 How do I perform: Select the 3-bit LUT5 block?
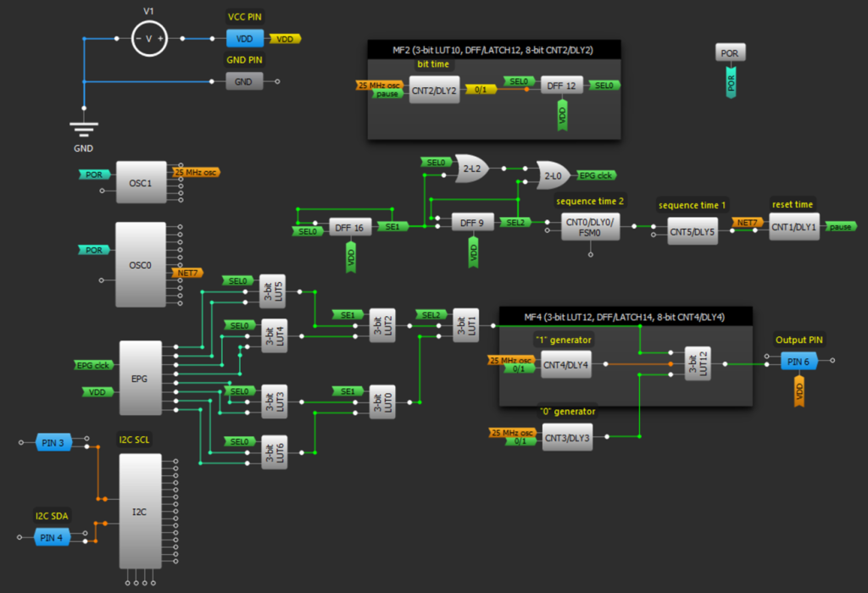tap(274, 292)
